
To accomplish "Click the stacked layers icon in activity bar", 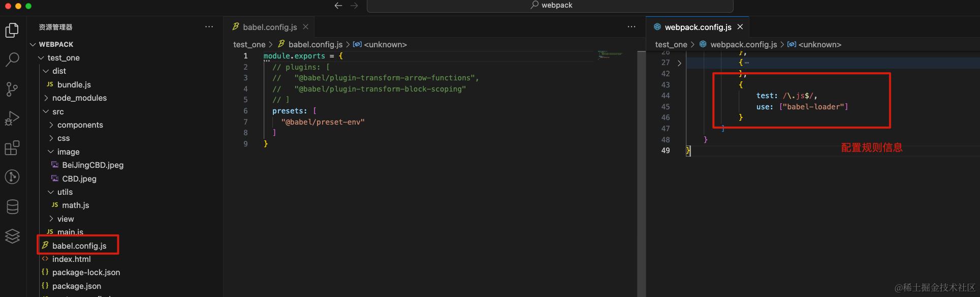I will 12,236.
